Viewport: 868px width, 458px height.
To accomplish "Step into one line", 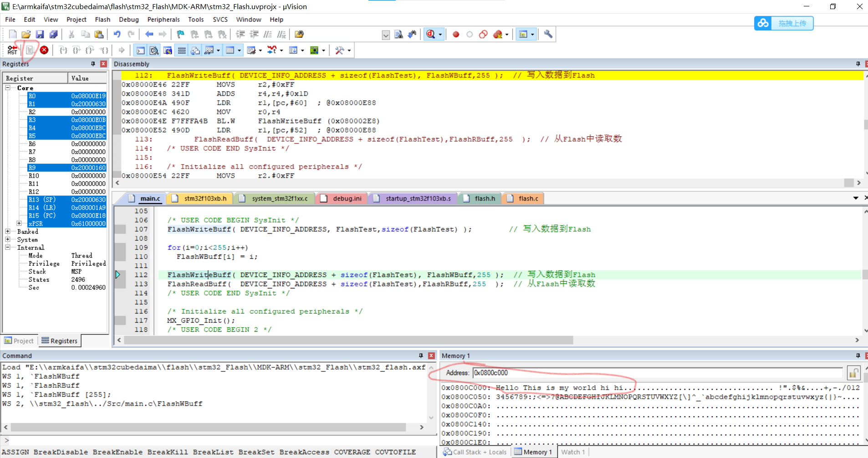I will [x=63, y=50].
